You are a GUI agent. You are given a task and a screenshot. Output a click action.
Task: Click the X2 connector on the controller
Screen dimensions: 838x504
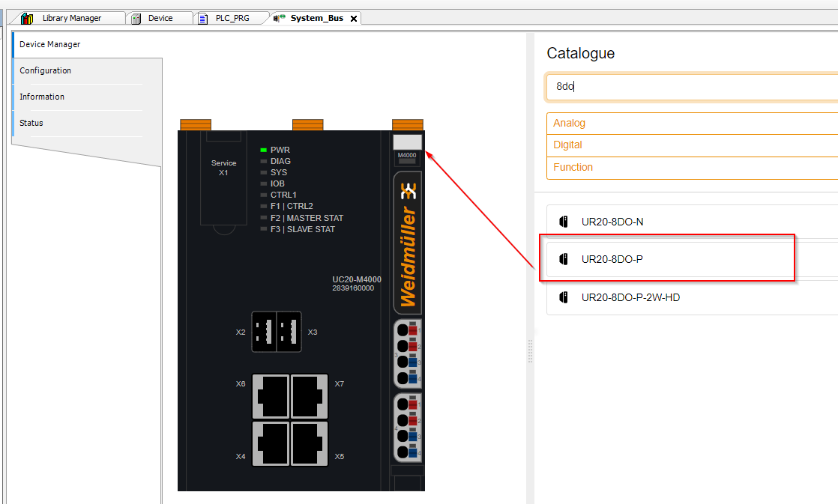coord(264,332)
